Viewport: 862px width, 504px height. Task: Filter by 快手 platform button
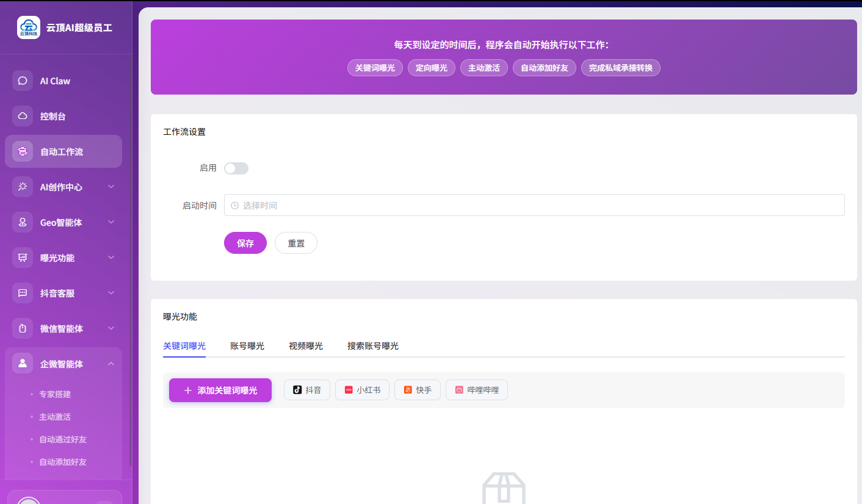click(x=418, y=390)
